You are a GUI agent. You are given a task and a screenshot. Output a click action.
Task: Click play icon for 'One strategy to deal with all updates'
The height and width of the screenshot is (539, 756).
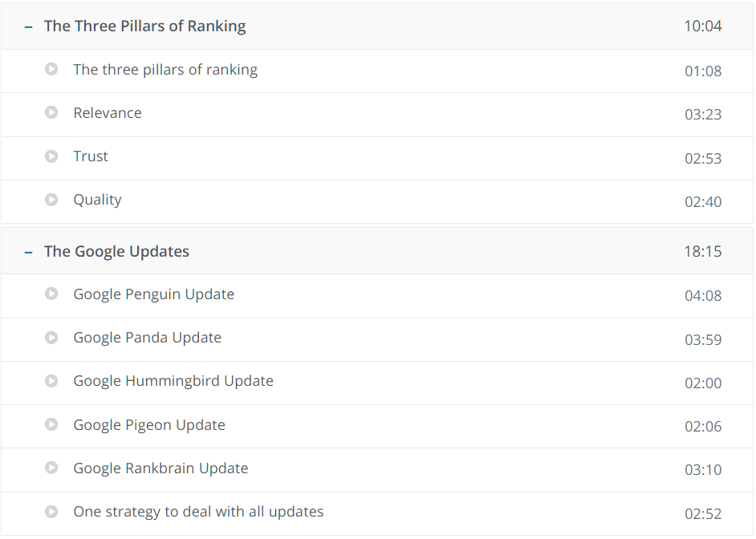[x=51, y=511]
